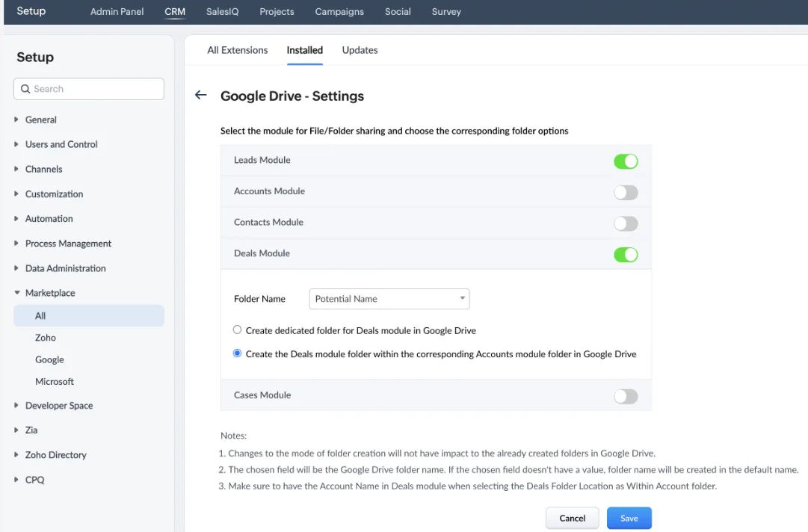
Task: Cancel the settings changes
Action: click(572, 518)
